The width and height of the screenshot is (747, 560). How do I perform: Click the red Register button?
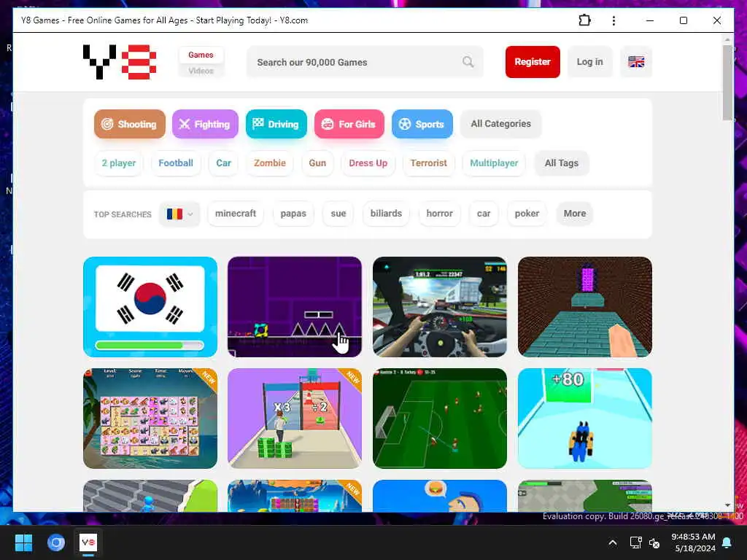click(533, 62)
